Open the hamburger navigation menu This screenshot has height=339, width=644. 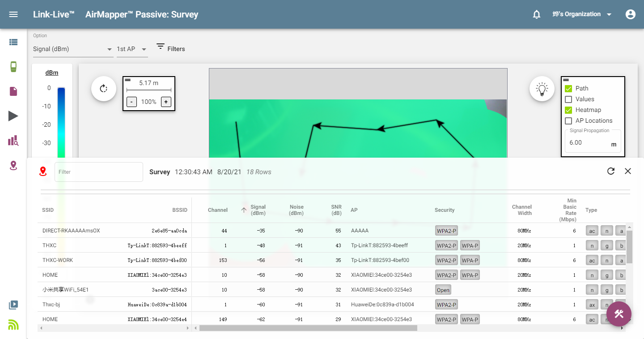coord(13,14)
